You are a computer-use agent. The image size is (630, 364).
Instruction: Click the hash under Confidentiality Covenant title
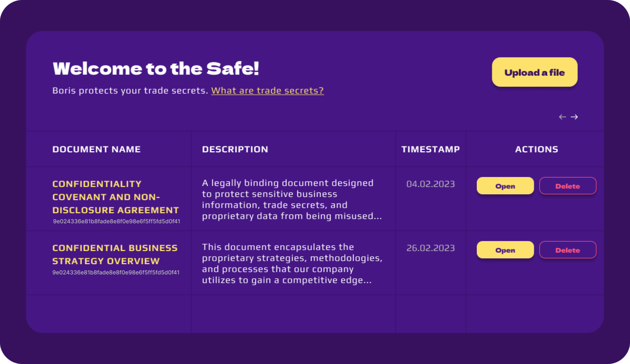(116, 222)
